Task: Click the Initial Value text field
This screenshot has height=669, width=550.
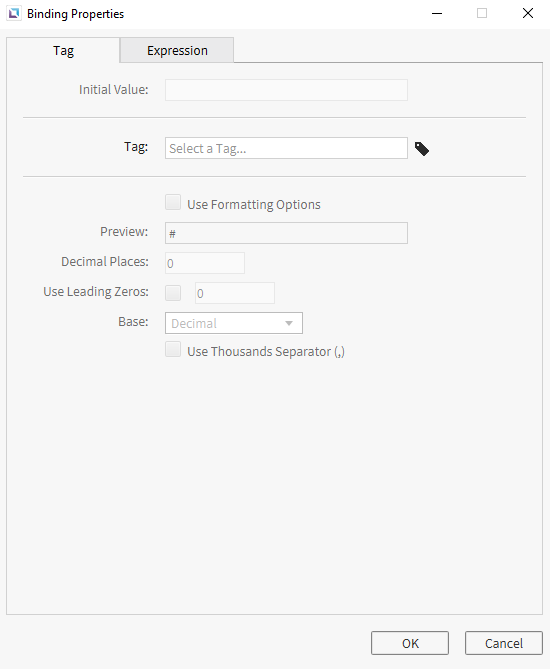Action: [x=286, y=90]
